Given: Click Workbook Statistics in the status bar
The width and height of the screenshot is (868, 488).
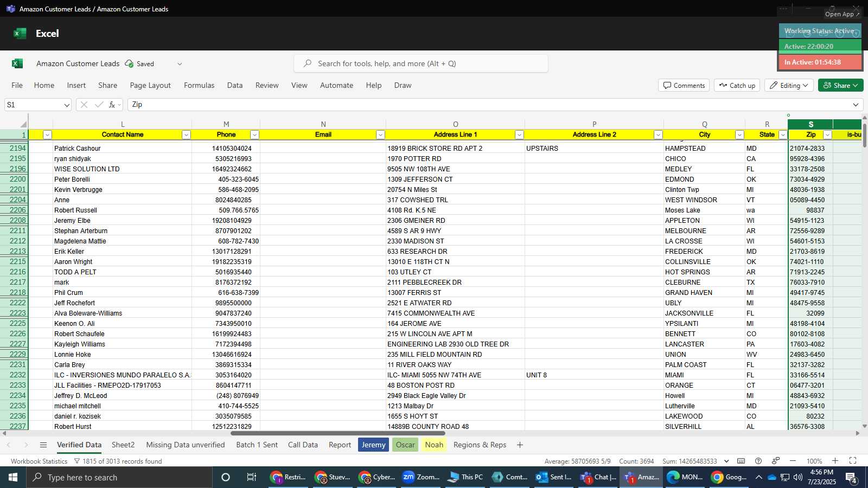Looking at the screenshot, I should 39,461.
